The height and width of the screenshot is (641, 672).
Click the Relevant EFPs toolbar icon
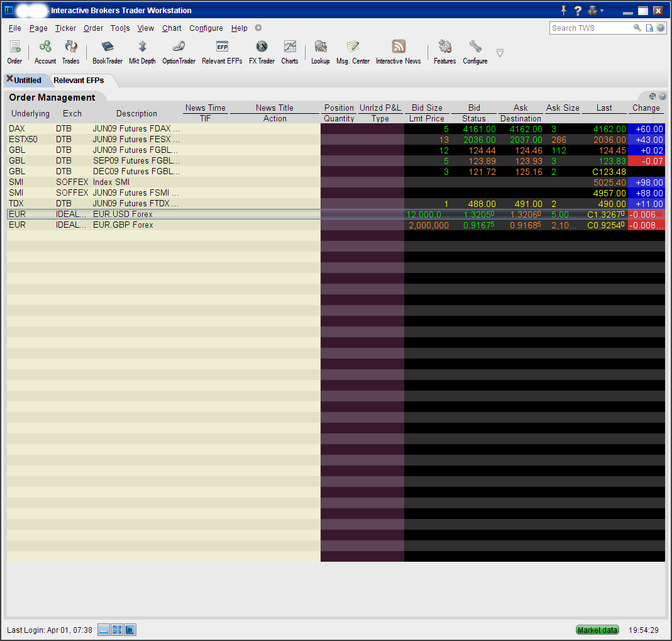coord(222,52)
